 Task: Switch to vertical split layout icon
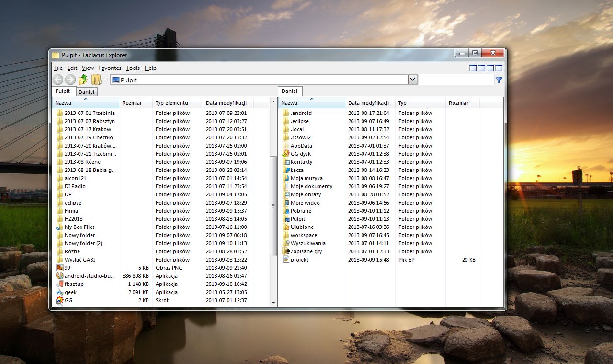tap(490, 68)
